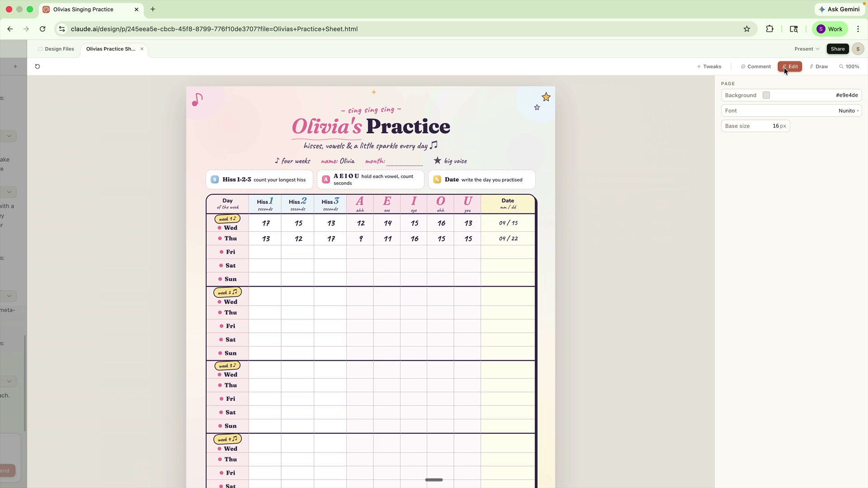Toggle Edit mode on the design
868x488 pixels.
click(790, 66)
